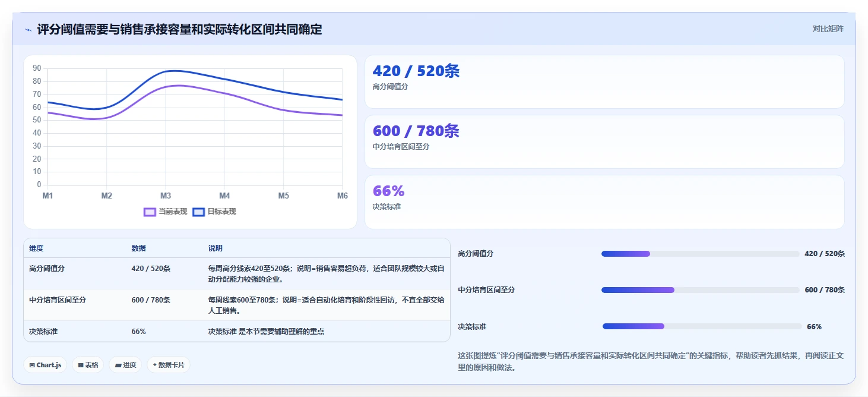The image size is (868, 397).
Task: Click the 600 / 780条 table cell
Action: (x=151, y=300)
